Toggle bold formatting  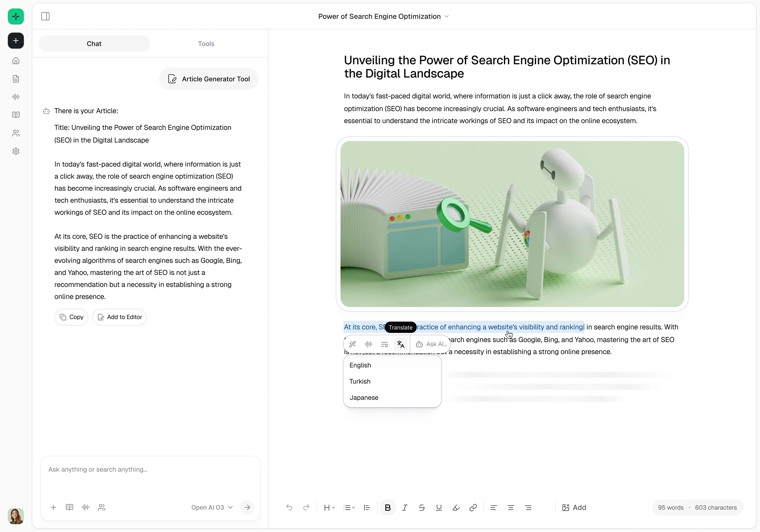point(388,508)
